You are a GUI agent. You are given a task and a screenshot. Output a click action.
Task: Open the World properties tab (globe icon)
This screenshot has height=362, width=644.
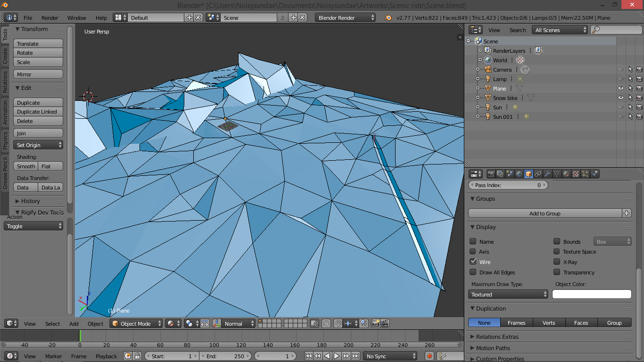519,174
